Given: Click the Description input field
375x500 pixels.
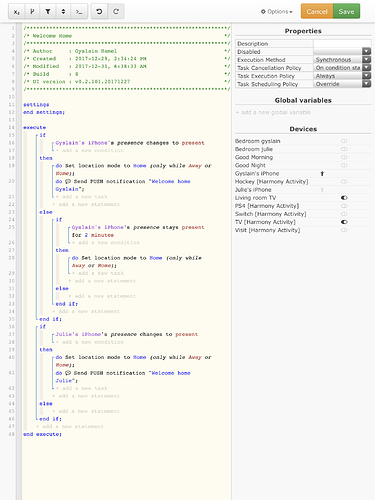Looking at the screenshot, I should click(x=342, y=43).
